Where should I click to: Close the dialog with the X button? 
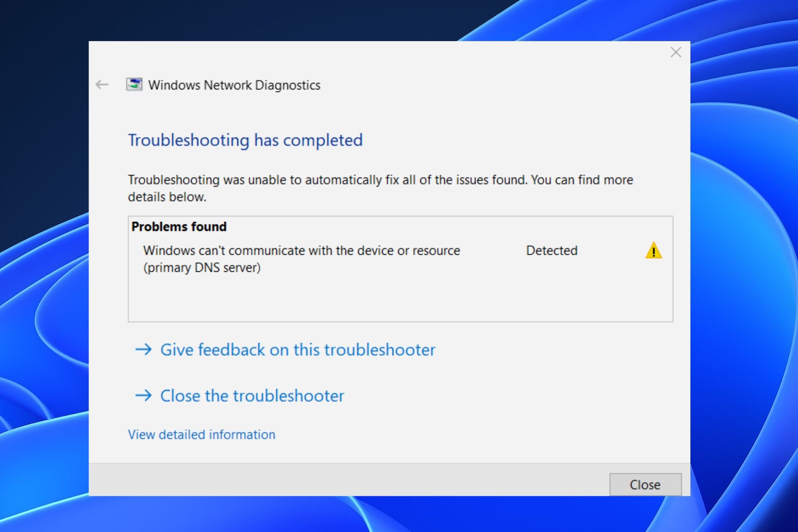click(x=676, y=52)
